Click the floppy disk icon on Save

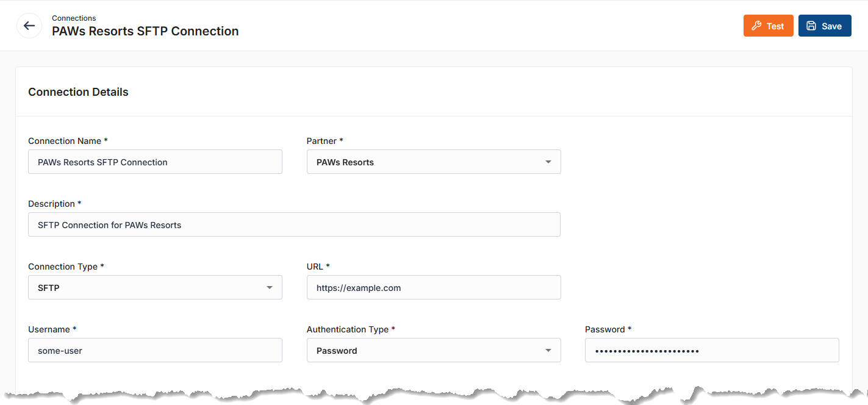pyautogui.click(x=811, y=26)
